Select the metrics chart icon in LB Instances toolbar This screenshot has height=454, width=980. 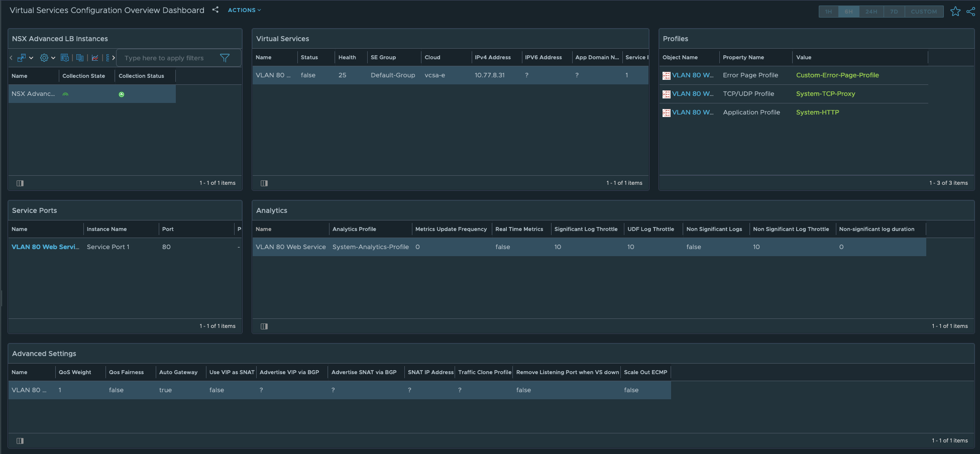95,58
